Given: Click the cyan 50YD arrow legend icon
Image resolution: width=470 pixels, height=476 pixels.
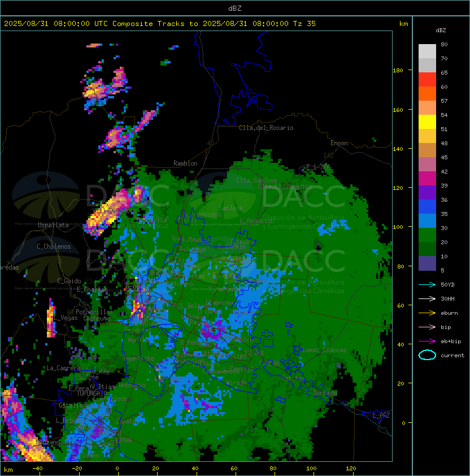Looking at the screenshot, I should (427, 284).
